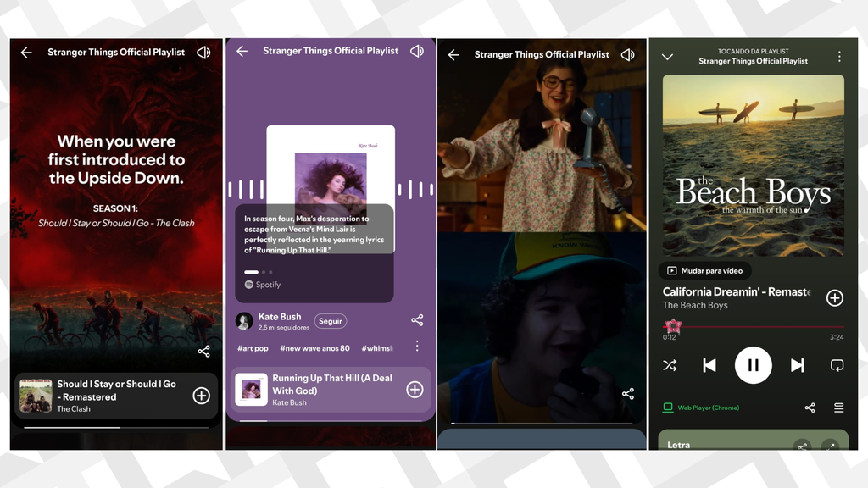Open the playlist options menu top right
Viewport: 868px width, 488px height.
[841, 54]
